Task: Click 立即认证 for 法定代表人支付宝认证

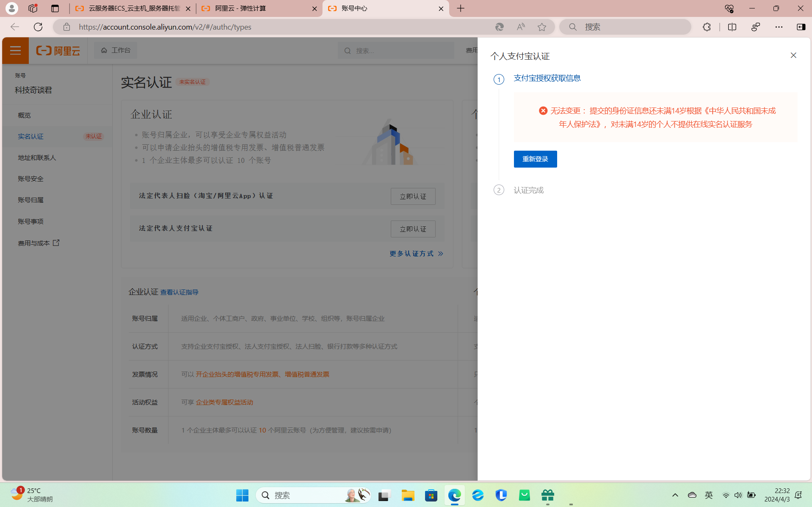Action: [x=413, y=229]
